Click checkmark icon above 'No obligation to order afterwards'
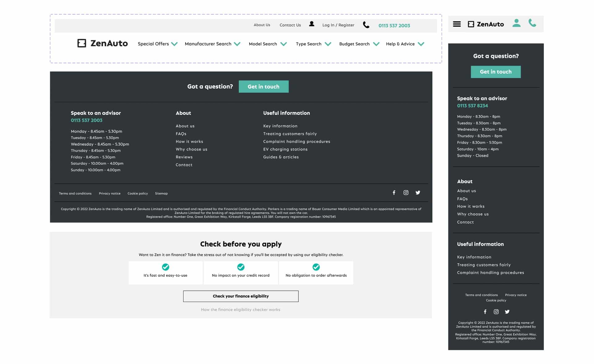 [316, 267]
